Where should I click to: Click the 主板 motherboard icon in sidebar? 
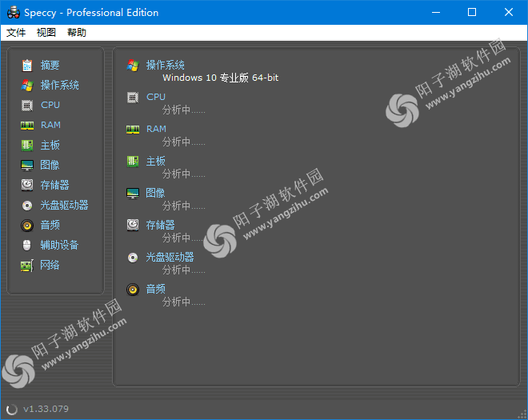click(27, 146)
